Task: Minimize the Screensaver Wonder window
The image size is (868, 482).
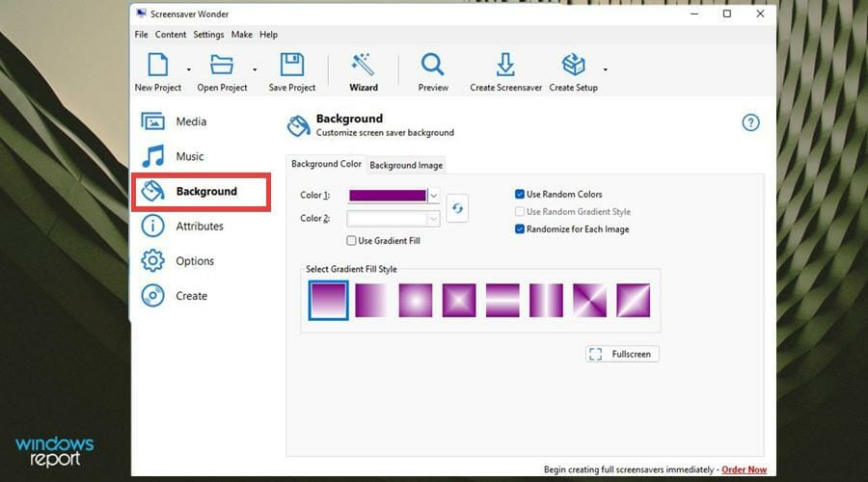Action: click(694, 13)
